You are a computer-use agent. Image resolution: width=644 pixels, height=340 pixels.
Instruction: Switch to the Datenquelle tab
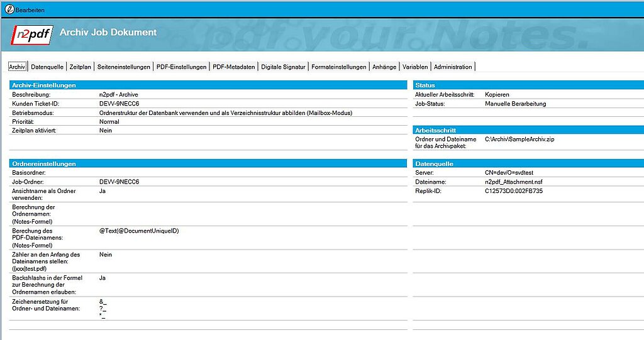click(x=47, y=67)
